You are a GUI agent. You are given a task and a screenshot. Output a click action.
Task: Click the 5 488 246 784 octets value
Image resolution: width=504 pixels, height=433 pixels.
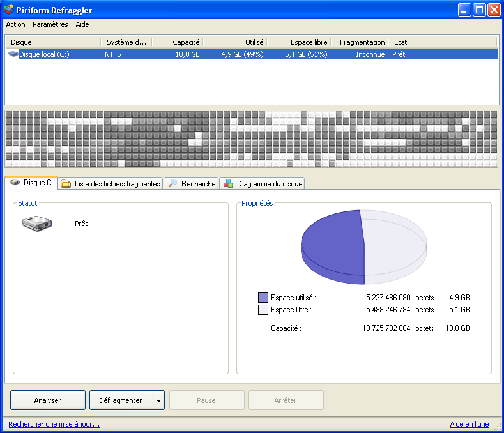tap(388, 310)
